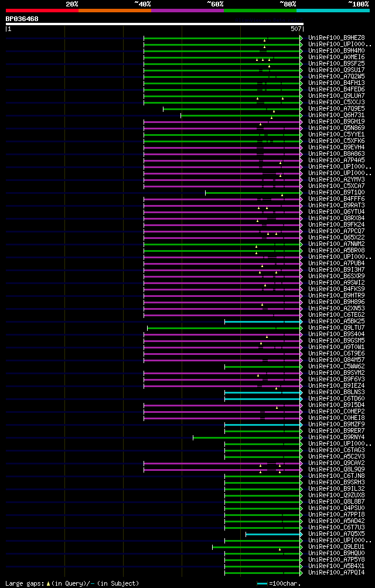This screenshot has height=588, width=375.
Task: Click the cyan alignment bar for A7Q5X5
Action: (x=272, y=534)
